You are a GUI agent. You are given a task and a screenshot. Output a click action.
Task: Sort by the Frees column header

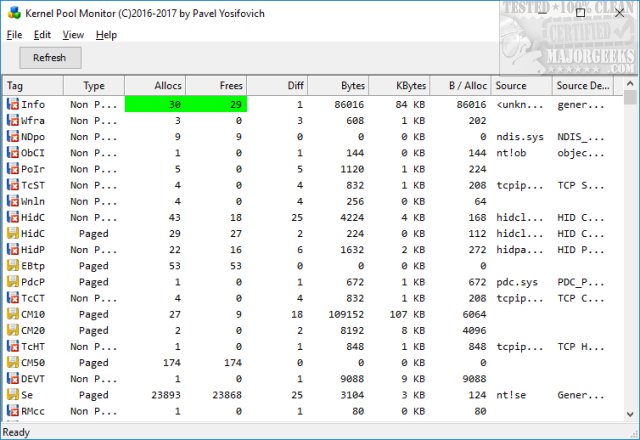216,86
